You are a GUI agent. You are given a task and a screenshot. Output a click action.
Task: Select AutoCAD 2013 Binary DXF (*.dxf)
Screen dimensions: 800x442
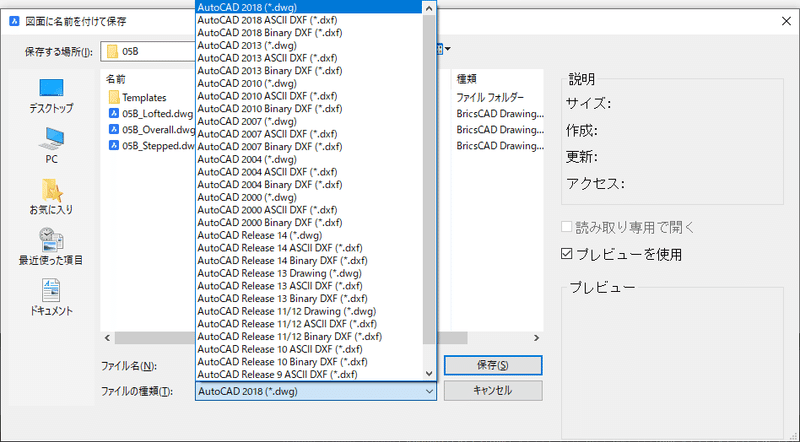point(309,70)
